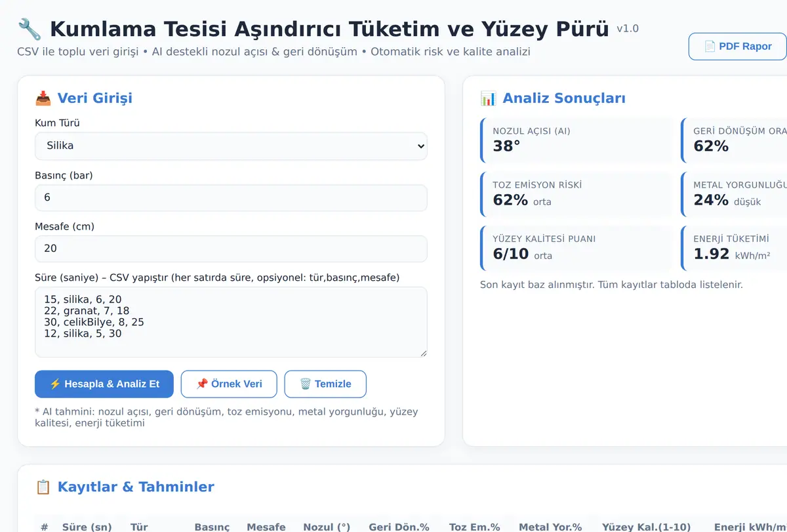
Task: Click the Nozul (°) column header
Action: click(327, 527)
